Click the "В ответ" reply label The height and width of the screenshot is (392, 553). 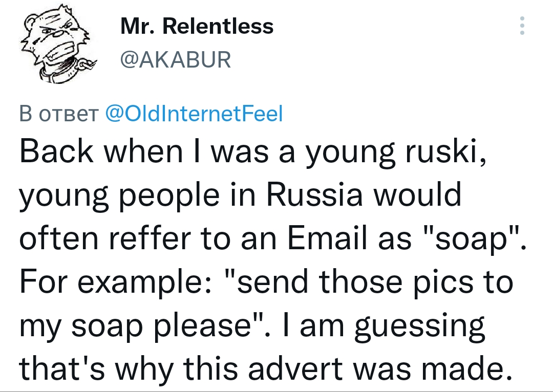coord(58,114)
